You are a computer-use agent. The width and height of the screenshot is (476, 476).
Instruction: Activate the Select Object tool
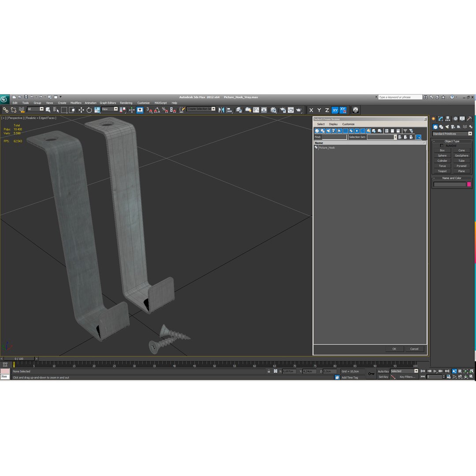[48, 110]
